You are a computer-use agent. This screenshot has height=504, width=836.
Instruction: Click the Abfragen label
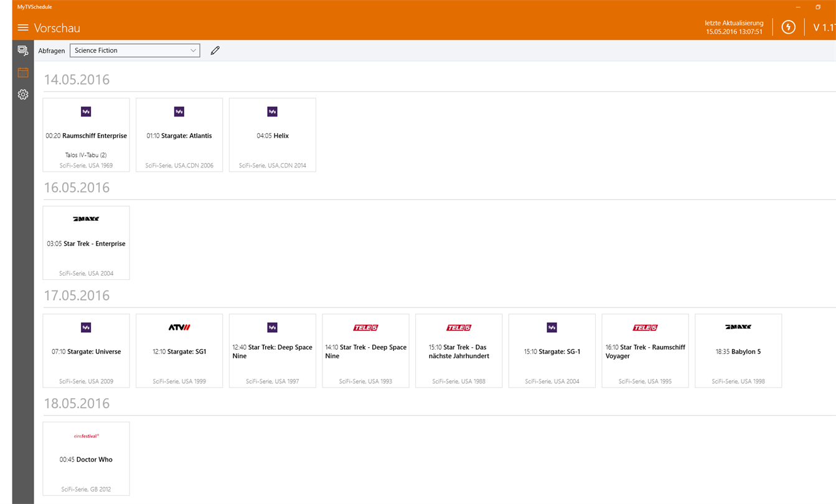pos(52,51)
